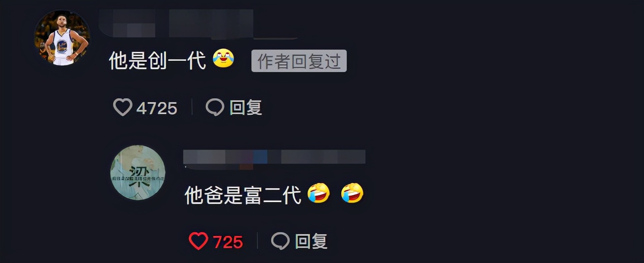Open the blurred username above 他是创一代
Screen dimensions: 644x263
pyautogui.click(x=182, y=23)
